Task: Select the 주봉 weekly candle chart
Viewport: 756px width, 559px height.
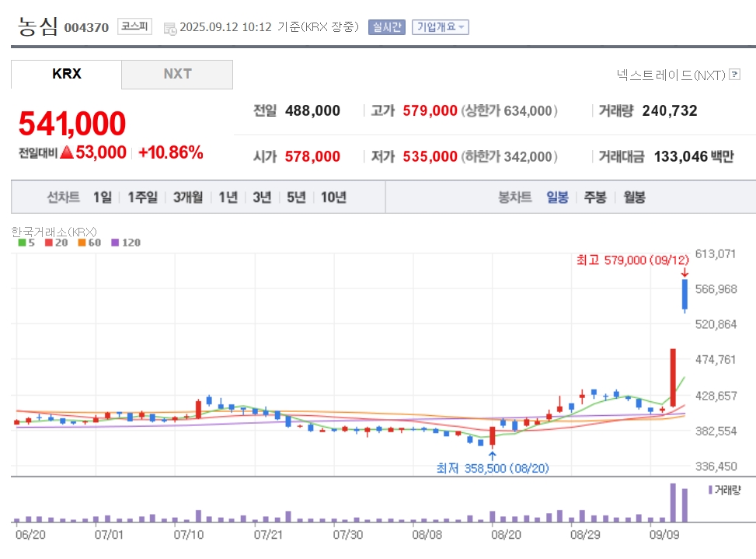Action: click(x=595, y=197)
